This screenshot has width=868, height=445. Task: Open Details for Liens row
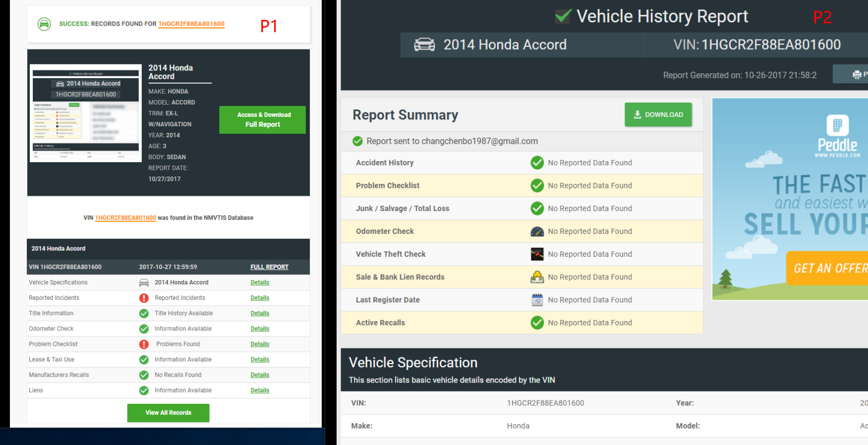[x=260, y=390]
